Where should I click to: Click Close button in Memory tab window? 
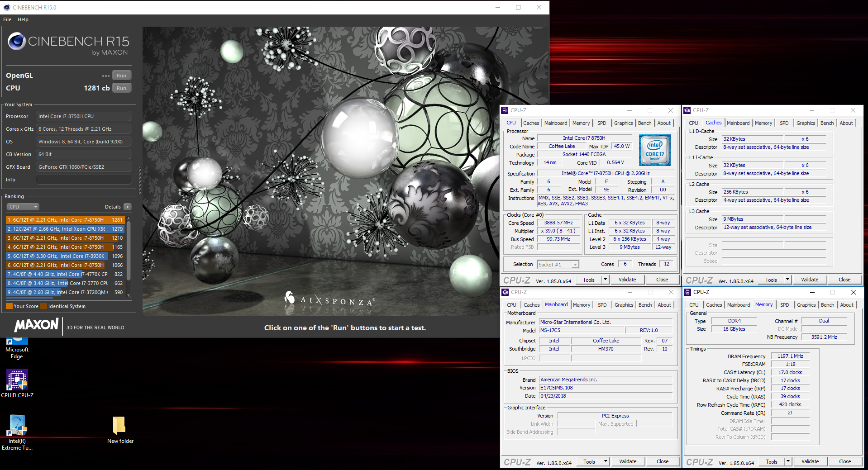pyautogui.click(x=845, y=461)
